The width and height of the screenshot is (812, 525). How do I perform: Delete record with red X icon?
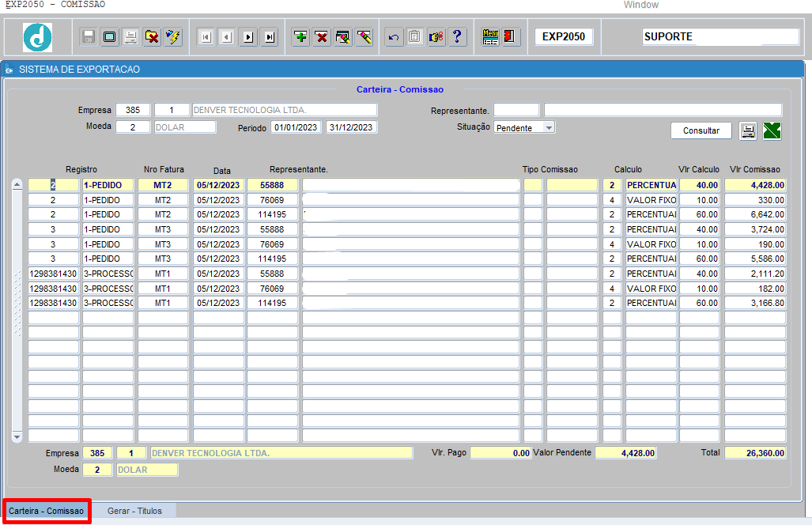tap(322, 37)
